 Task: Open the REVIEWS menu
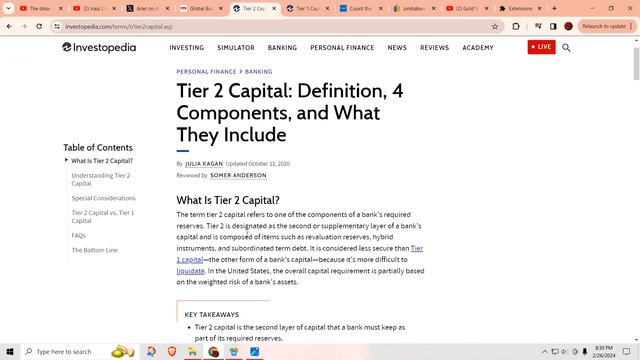(434, 48)
